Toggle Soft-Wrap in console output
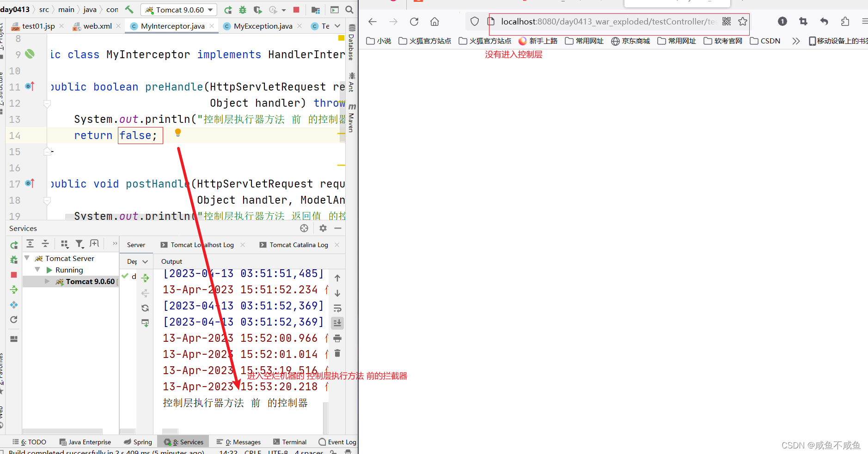The image size is (868, 454). point(337,308)
